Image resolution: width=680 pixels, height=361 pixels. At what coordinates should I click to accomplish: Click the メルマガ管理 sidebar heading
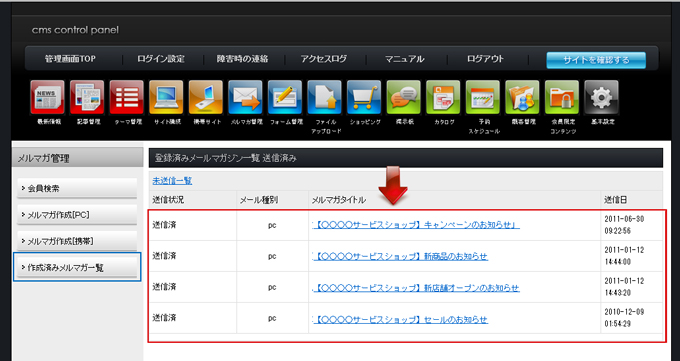(43, 158)
